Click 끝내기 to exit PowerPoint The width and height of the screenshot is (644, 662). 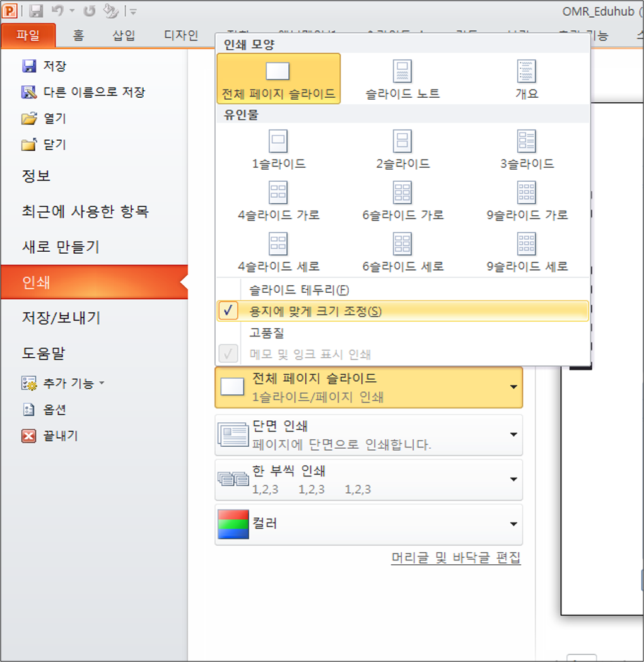point(49,435)
